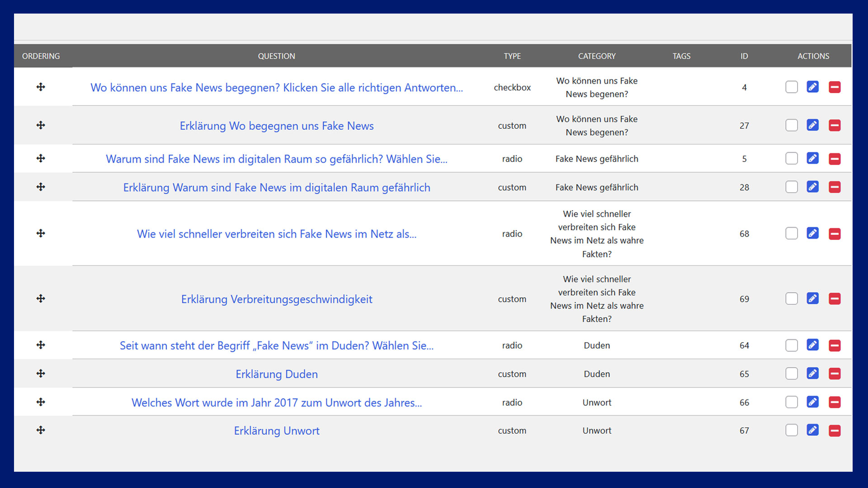Edit the Erklärung Verbreitungsgeschwindigkeit row ID 69
Viewport: 868px width, 488px height.
tap(812, 298)
